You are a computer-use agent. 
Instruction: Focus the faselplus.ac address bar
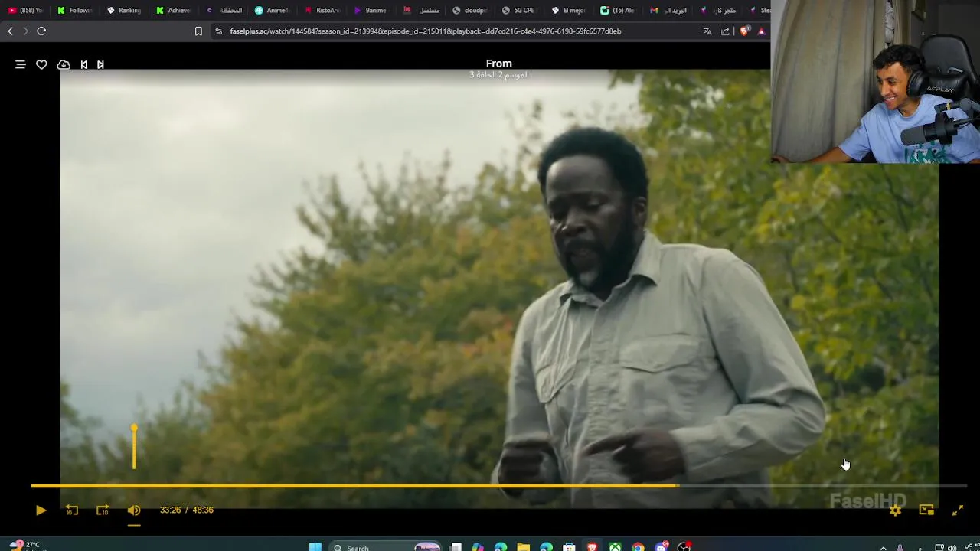425,31
